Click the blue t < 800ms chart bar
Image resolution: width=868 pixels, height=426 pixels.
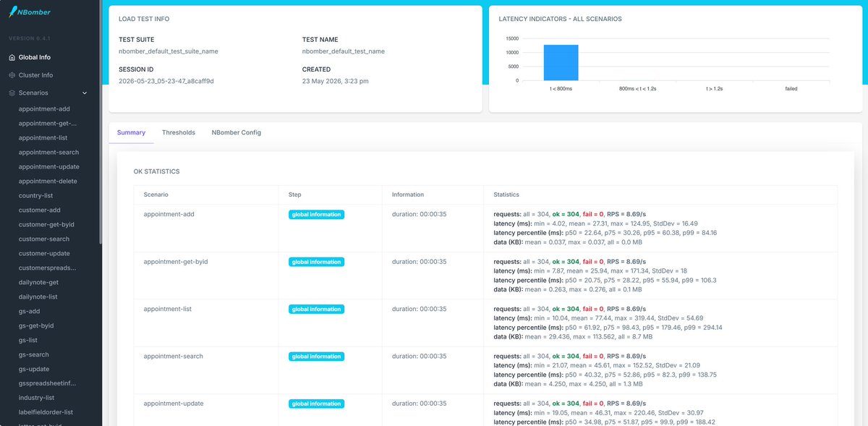click(x=561, y=62)
